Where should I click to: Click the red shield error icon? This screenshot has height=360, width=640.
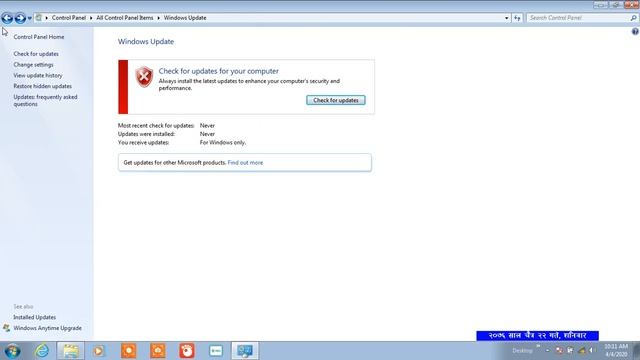pyautogui.click(x=144, y=77)
